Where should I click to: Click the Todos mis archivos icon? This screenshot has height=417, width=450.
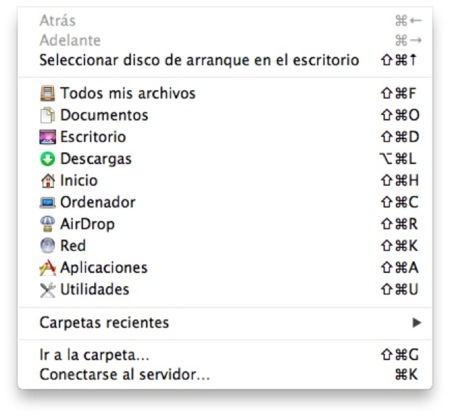click(x=47, y=93)
